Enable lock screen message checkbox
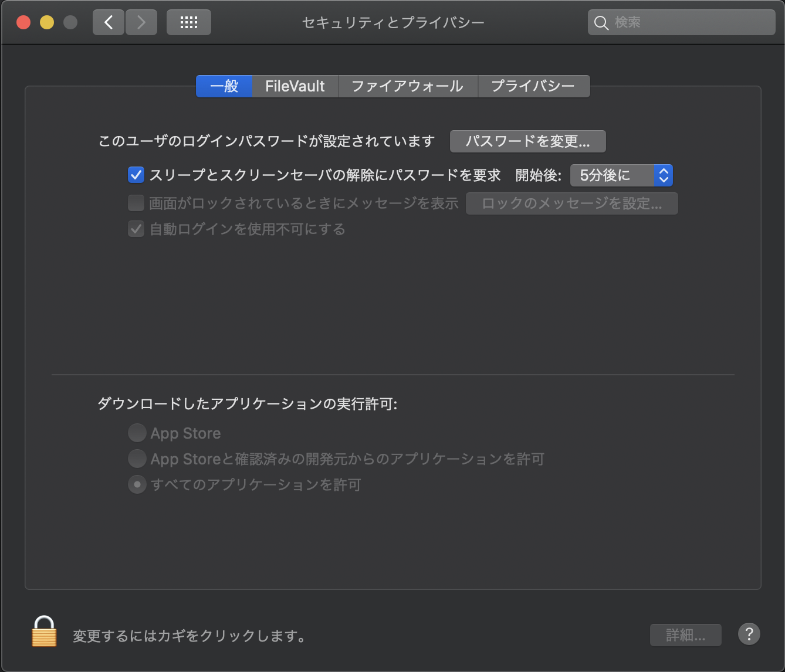The height and width of the screenshot is (672, 785). (136, 203)
